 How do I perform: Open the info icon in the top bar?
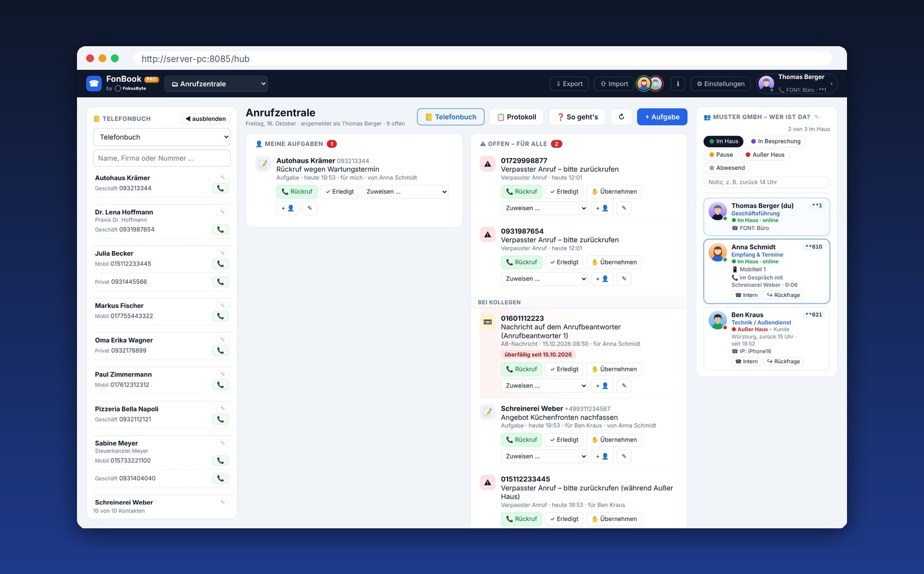678,84
